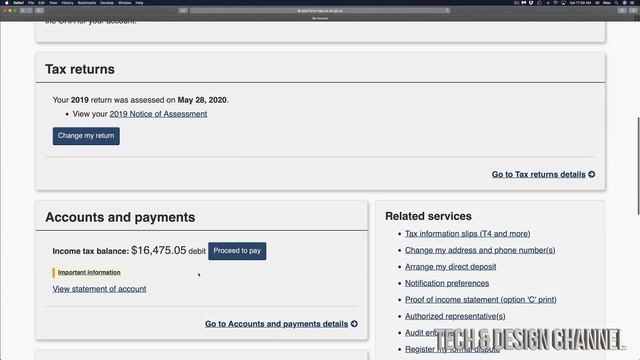Click the arrow icon beside Accounts and payments details

[x=354, y=324]
